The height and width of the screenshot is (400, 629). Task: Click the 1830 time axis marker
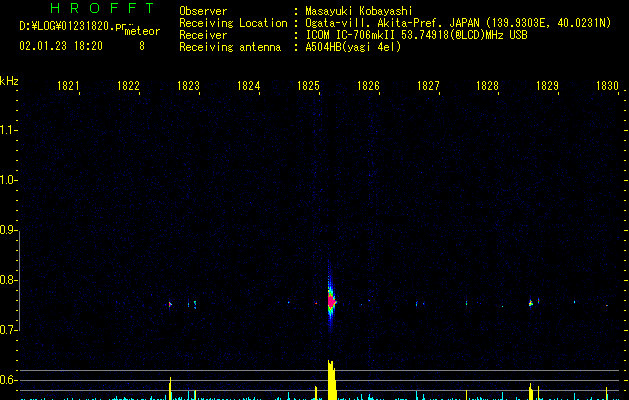[607, 86]
